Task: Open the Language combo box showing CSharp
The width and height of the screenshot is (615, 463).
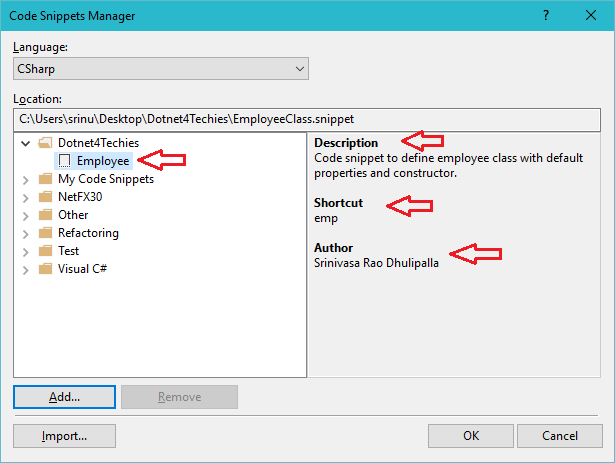Action: coord(161,69)
